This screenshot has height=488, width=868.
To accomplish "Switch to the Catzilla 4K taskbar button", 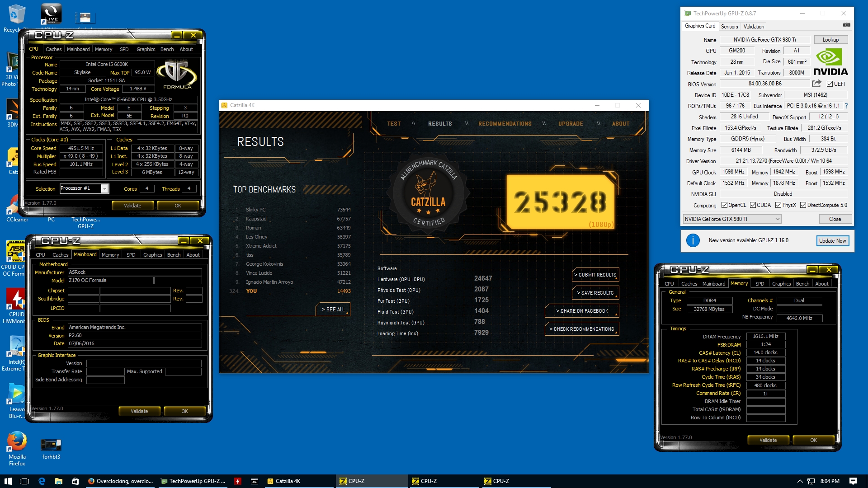I will tap(298, 481).
